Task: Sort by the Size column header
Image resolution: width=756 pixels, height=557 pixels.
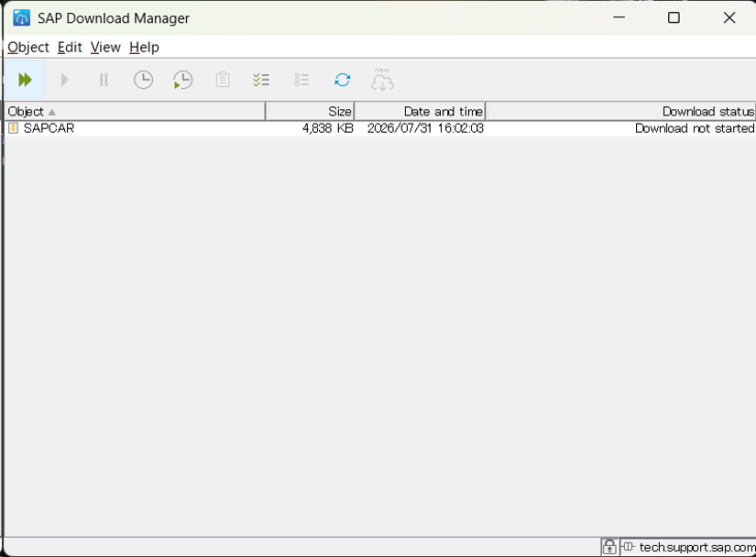Action: pos(310,111)
